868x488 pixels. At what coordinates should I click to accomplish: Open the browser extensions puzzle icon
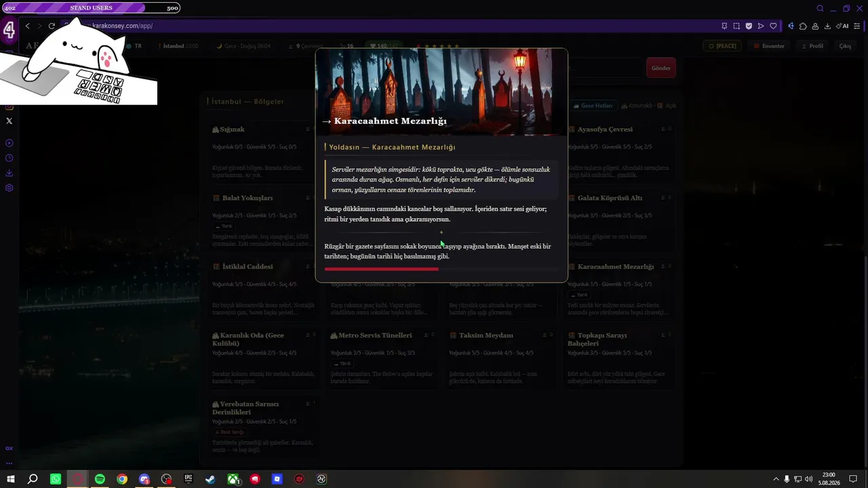[803, 26]
